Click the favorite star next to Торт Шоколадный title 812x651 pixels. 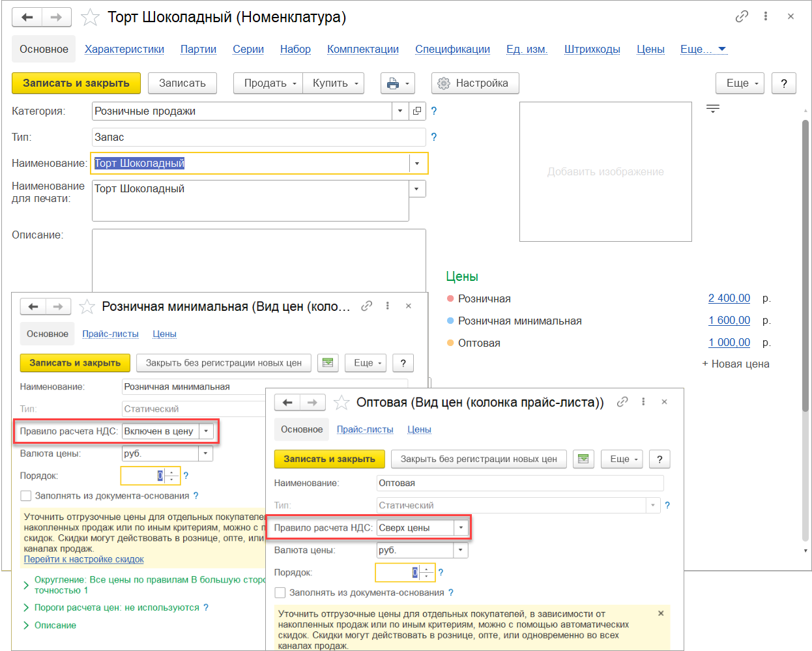90,18
